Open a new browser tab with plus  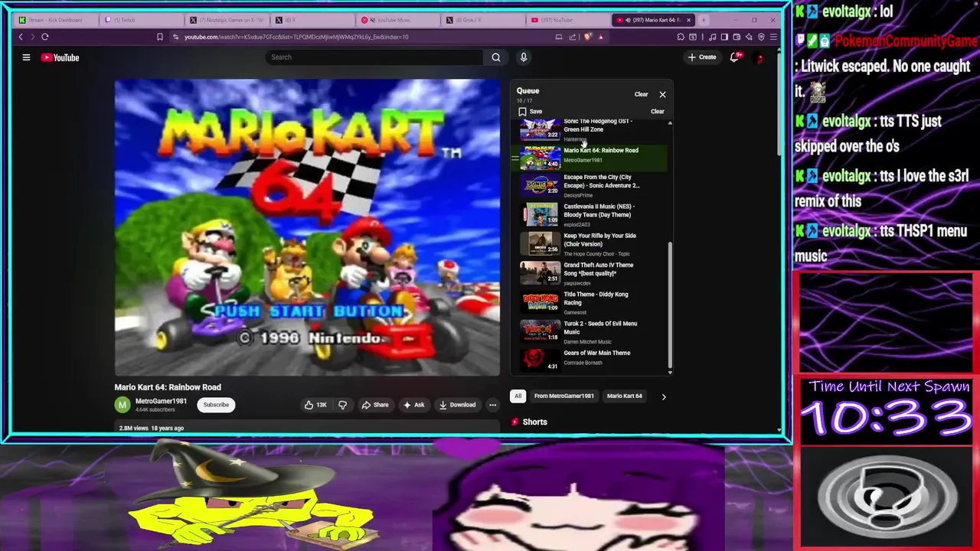coord(704,20)
